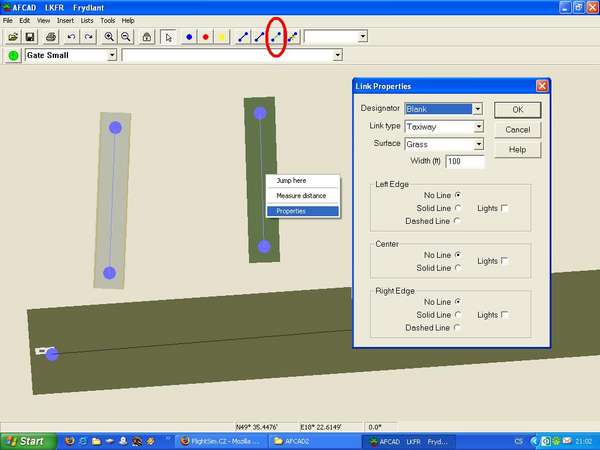Image resolution: width=600 pixels, height=450 pixels.
Task: Choose Properties in the context menu
Action: click(x=302, y=211)
